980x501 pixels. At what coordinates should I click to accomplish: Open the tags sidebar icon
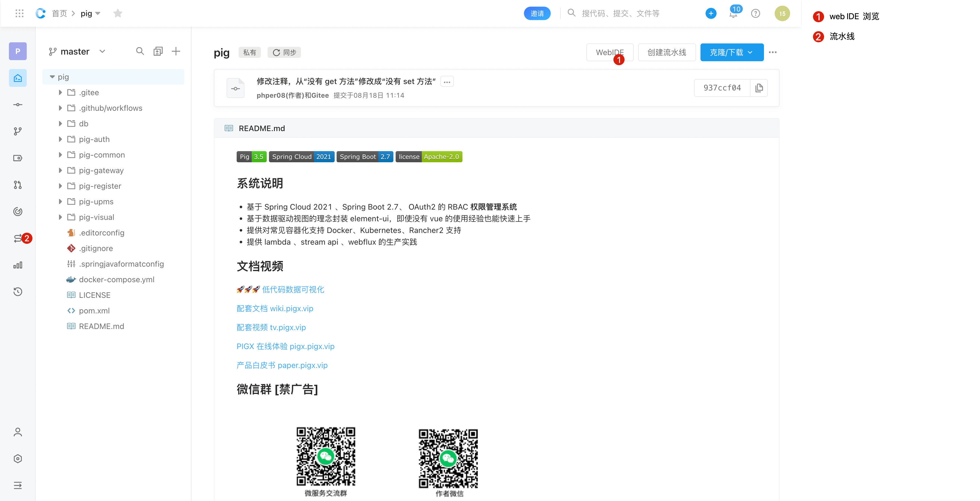click(18, 158)
